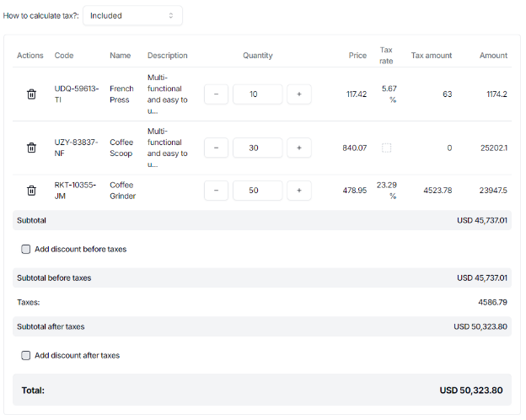
Task: Increase French Press quantity with plus button
Action: [x=299, y=94]
